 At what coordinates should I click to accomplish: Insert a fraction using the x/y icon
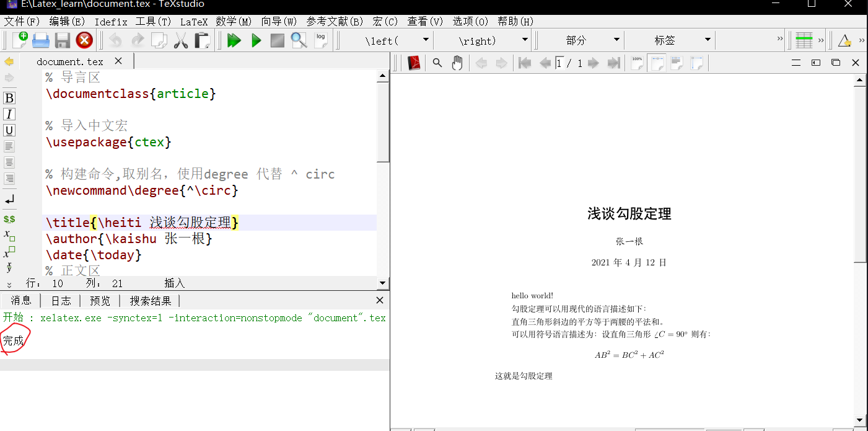9,267
